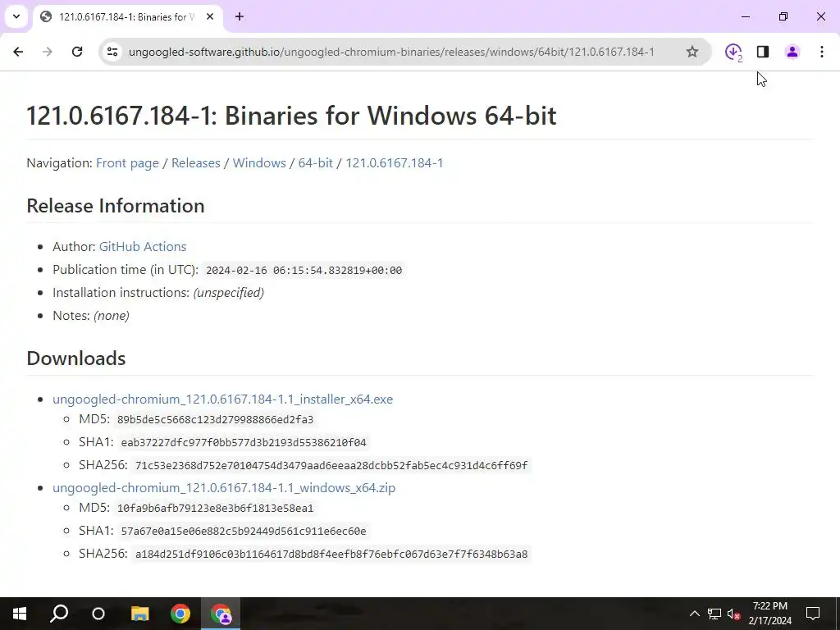Click the zip MD5 hash 10fa9b6a...

pos(216,508)
